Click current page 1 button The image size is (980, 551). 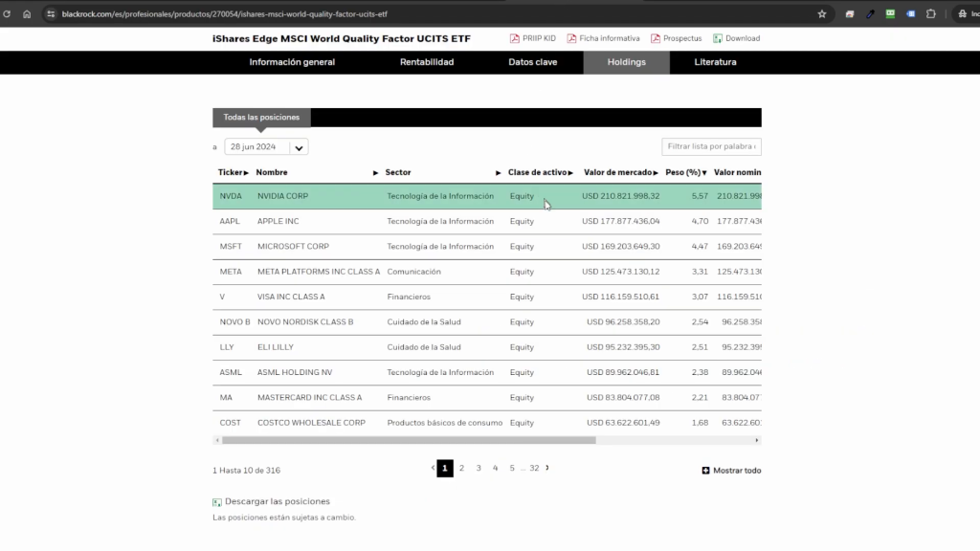[445, 468]
